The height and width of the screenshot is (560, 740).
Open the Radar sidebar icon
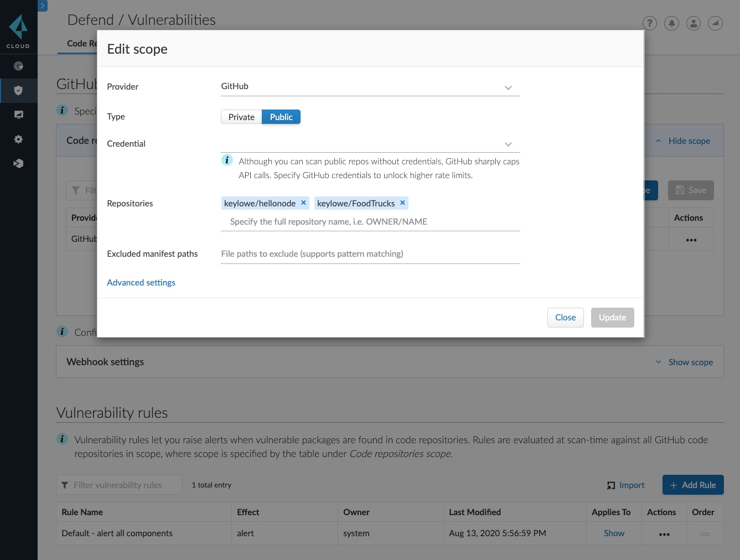[x=18, y=66]
